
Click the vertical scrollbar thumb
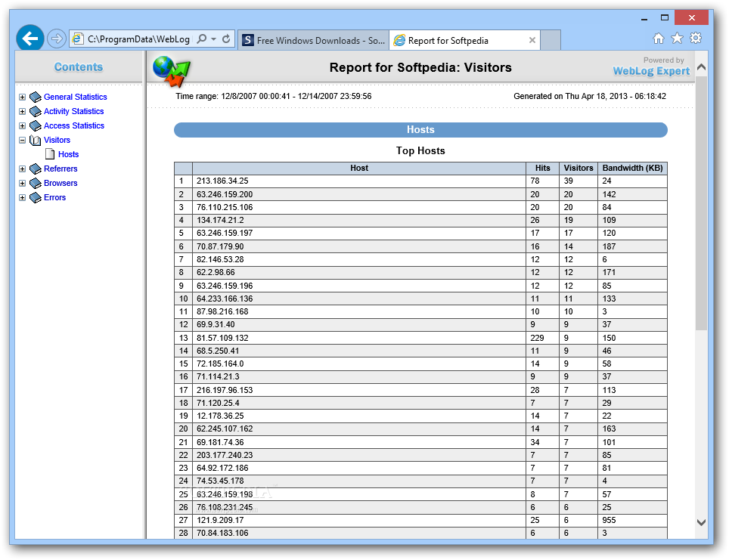point(701,203)
